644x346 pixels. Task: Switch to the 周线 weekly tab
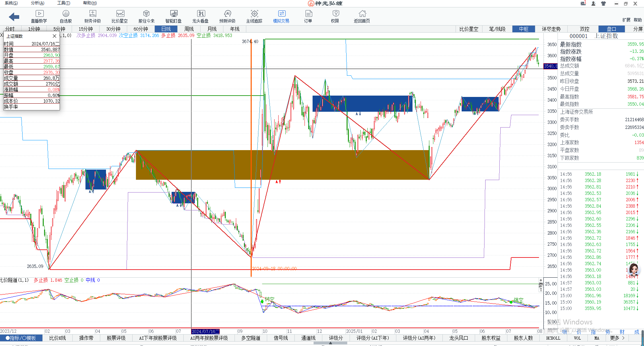[x=189, y=29]
